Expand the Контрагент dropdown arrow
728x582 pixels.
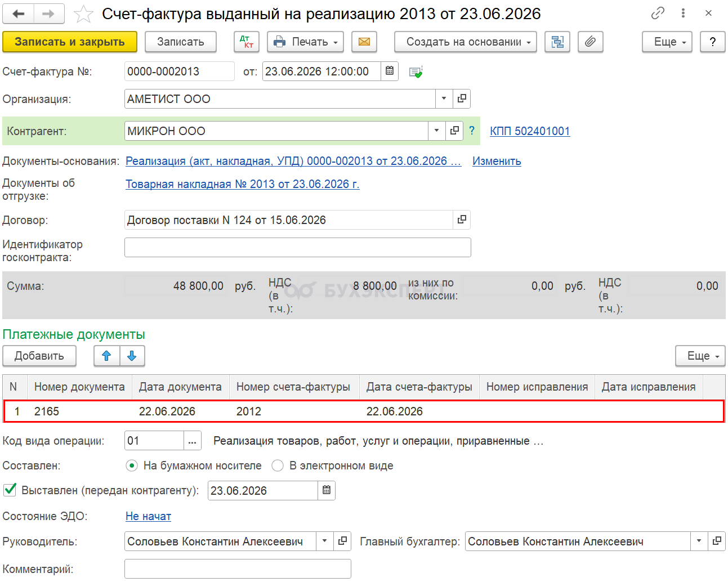click(x=436, y=131)
